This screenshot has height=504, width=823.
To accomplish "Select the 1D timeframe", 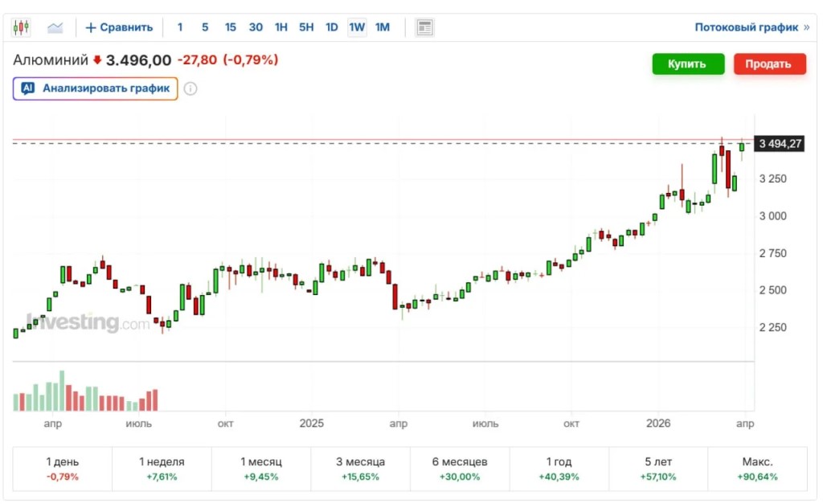I will coord(332,27).
